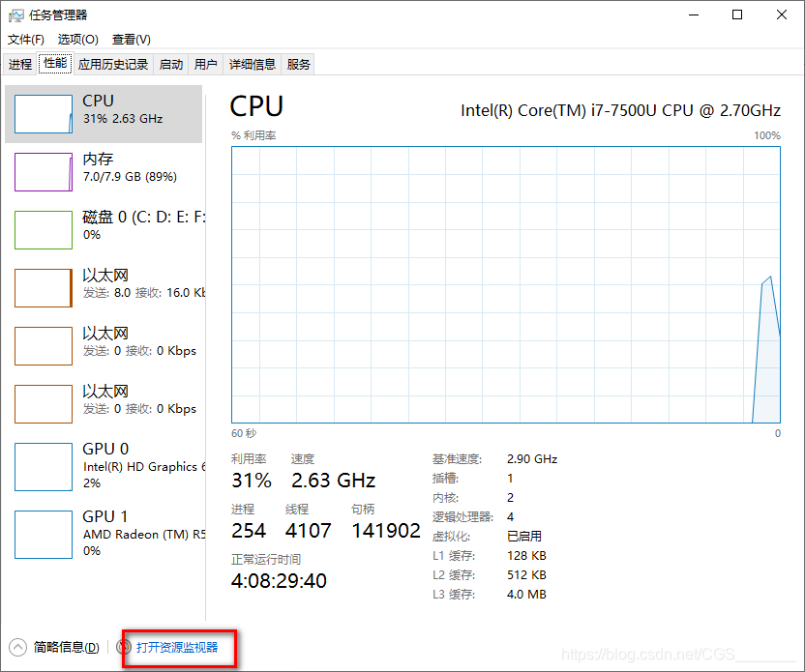Click the 简略信息 collapse arrow icon
Viewport: 805px width, 672px height.
click(x=17, y=648)
